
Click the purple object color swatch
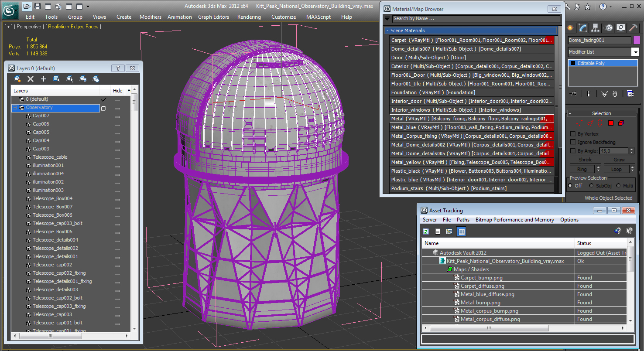coord(637,40)
